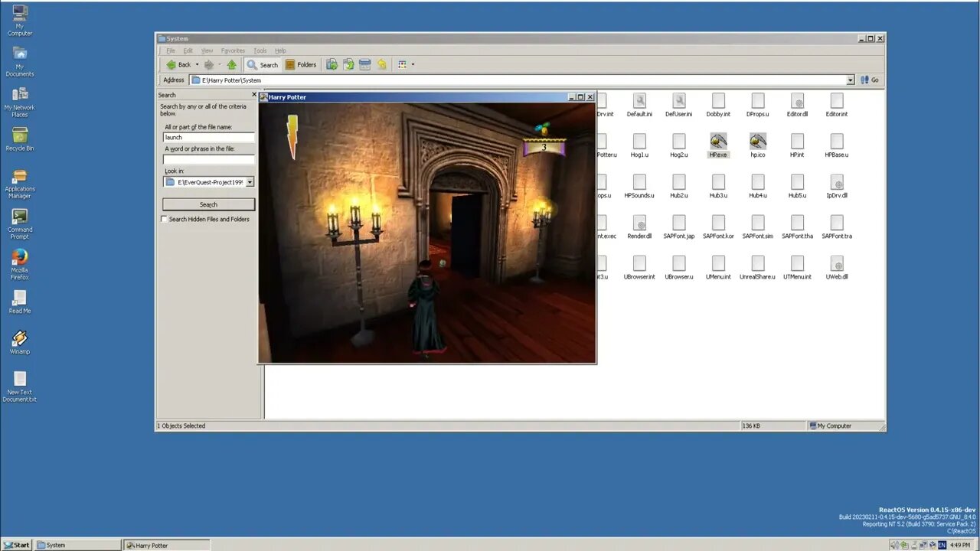The height and width of the screenshot is (551, 980).
Task: Expand the Look in dropdown
Action: click(250, 182)
